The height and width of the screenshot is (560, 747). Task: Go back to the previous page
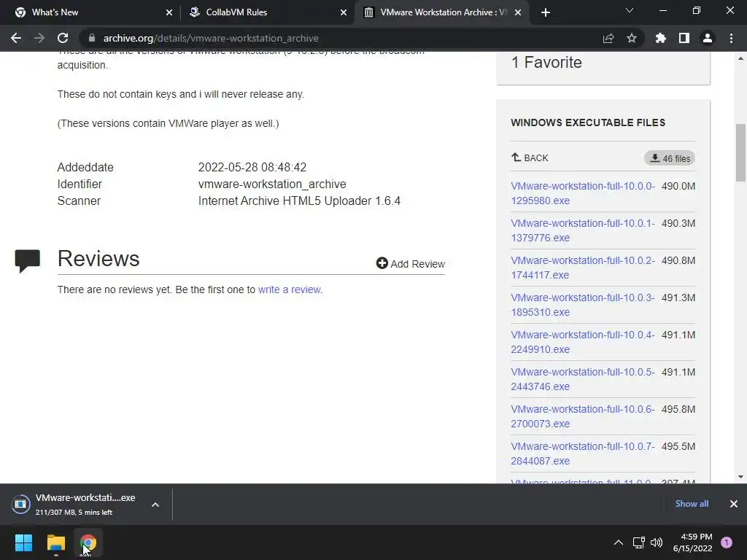[x=16, y=38]
